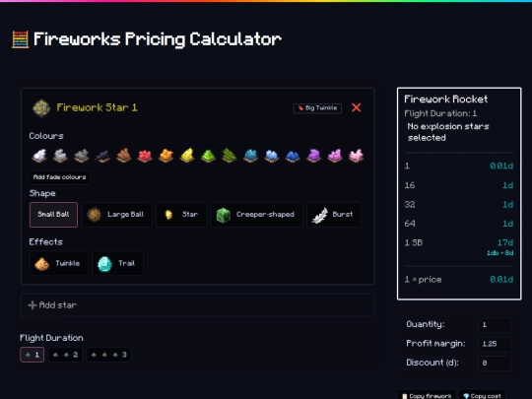
Task: Choose the Large Ball shape
Action: coord(117,215)
